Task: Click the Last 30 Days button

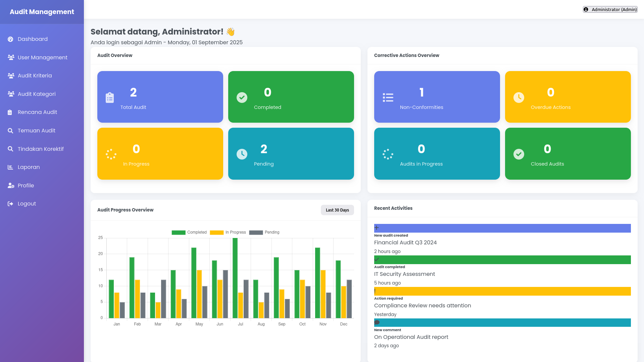Action: 337,210
